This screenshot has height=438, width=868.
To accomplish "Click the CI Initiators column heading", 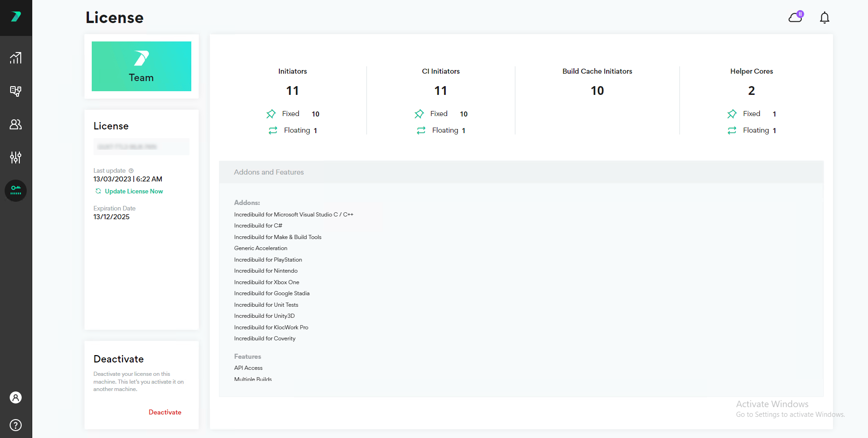I will (x=441, y=71).
